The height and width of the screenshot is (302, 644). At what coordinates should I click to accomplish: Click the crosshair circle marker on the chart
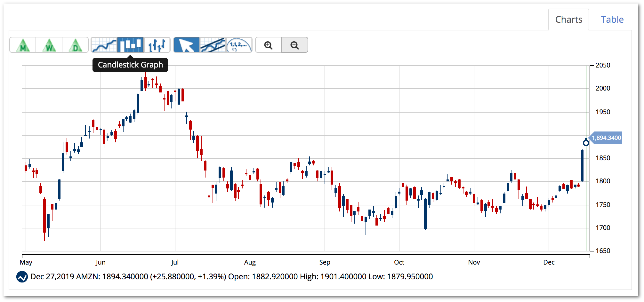pos(586,143)
